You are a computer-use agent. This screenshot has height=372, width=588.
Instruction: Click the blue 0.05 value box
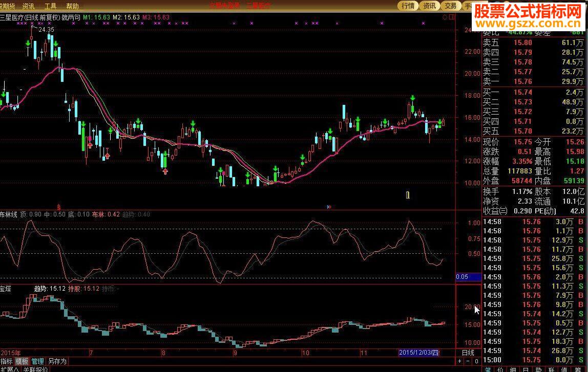(x=468, y=277)
